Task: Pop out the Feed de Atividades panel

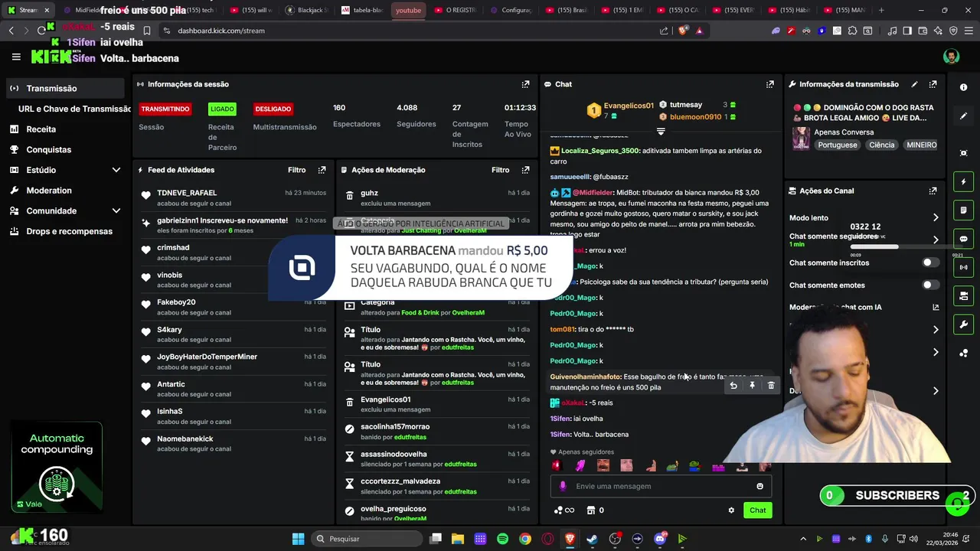Action: pyautogui.click(x=322, y=170)
